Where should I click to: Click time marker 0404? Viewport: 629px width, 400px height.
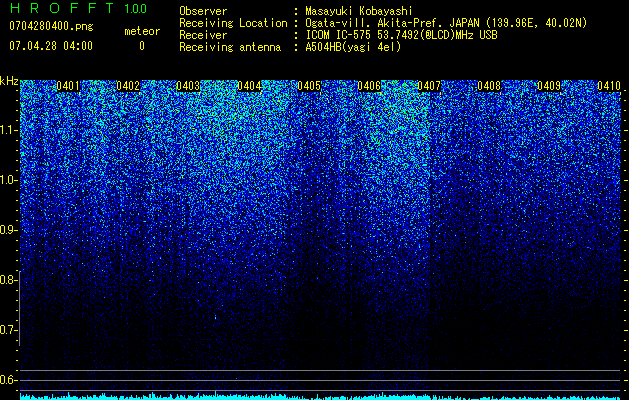point(249,86)
